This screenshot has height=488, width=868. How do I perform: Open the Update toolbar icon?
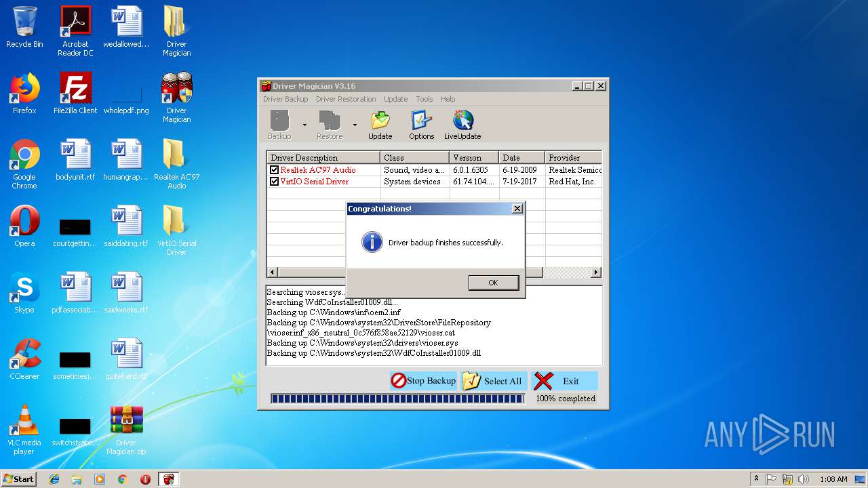[380, 125]
